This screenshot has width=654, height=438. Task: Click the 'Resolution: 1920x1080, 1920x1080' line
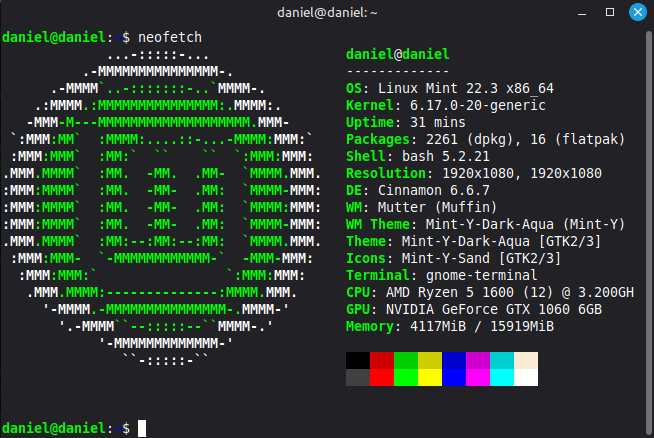474,173
